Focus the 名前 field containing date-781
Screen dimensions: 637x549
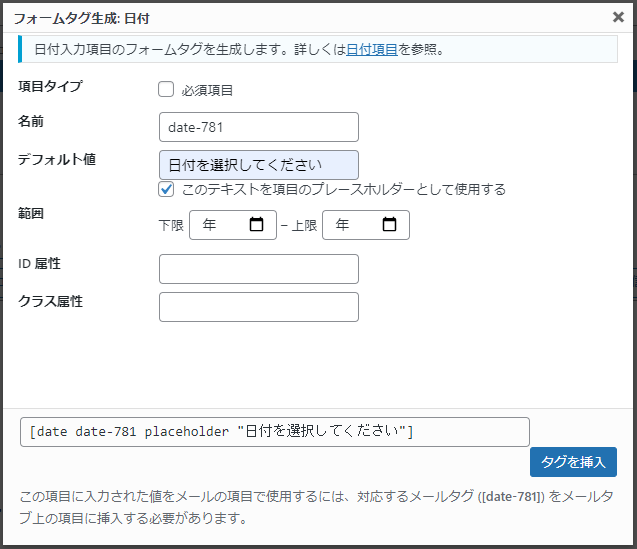tap(259, 127)
